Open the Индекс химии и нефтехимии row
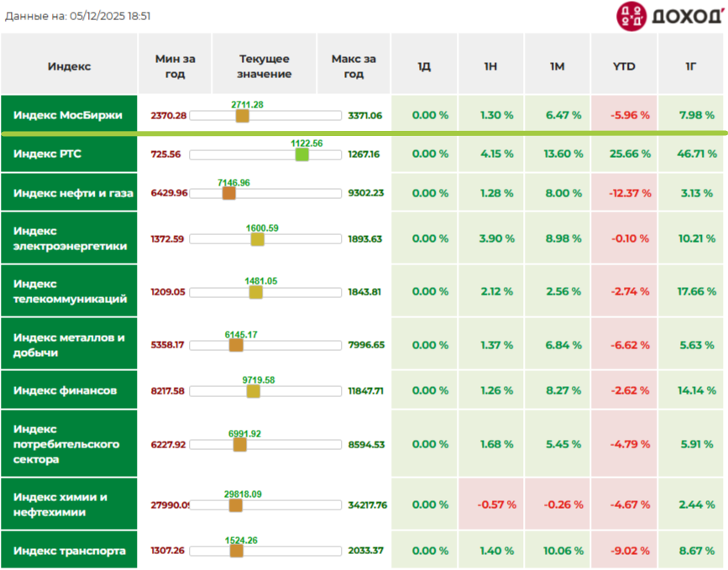The image size is (728, 570). coord(69,504)
